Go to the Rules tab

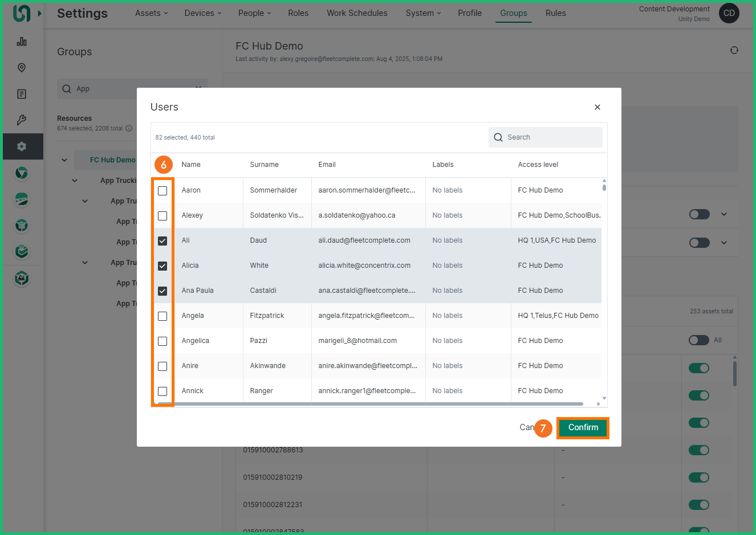[x=555, y=13]
